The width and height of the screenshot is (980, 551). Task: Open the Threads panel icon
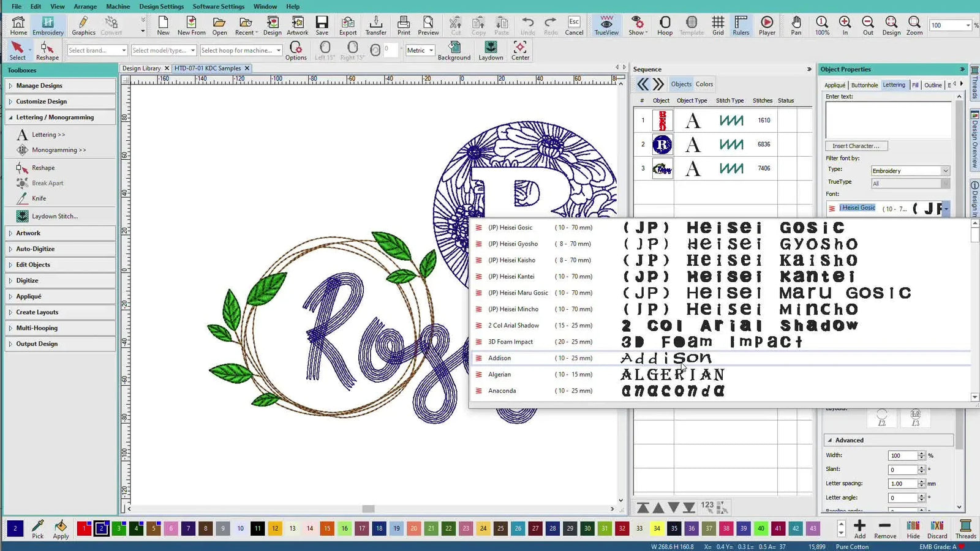coord(965,529)
